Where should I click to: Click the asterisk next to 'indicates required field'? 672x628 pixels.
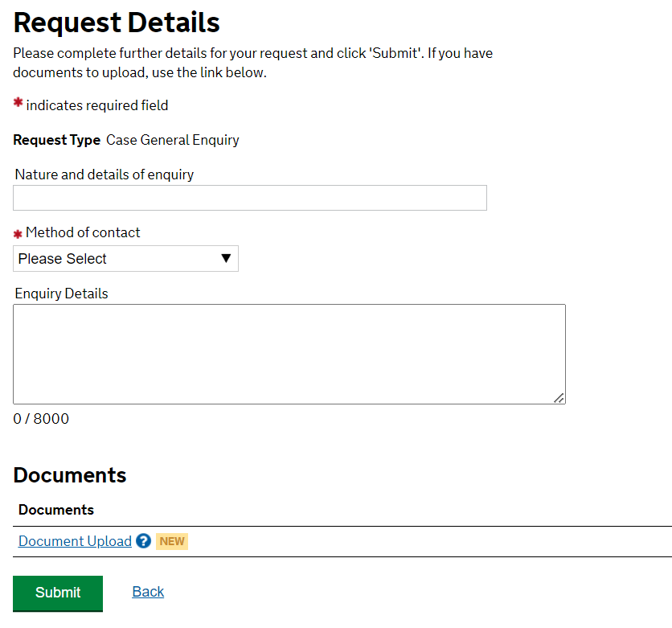tap(18, 103)
